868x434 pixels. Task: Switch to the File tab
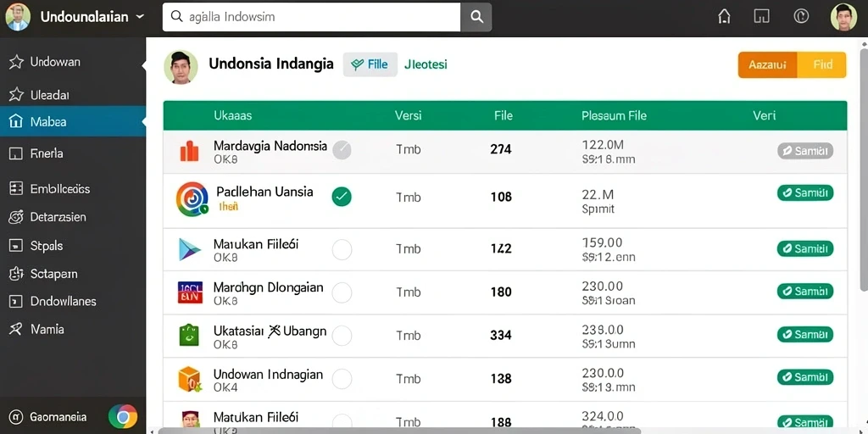(x=370, y=64)
